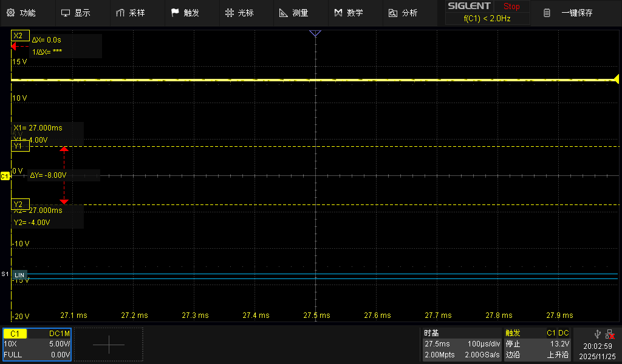622x364 pixels.
Task: Click the 2.00GSa/s sample rate value
Action: pos(482,354)
